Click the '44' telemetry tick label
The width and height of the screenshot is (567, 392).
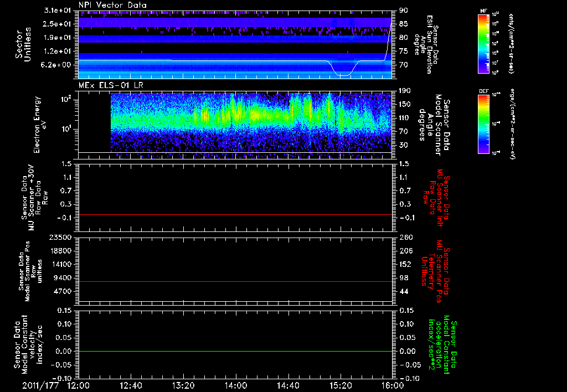(404, 291)
